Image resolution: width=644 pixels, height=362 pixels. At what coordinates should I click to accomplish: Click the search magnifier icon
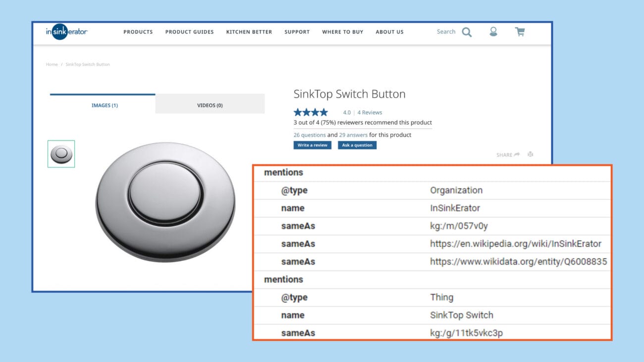click(x=466, y=31)
